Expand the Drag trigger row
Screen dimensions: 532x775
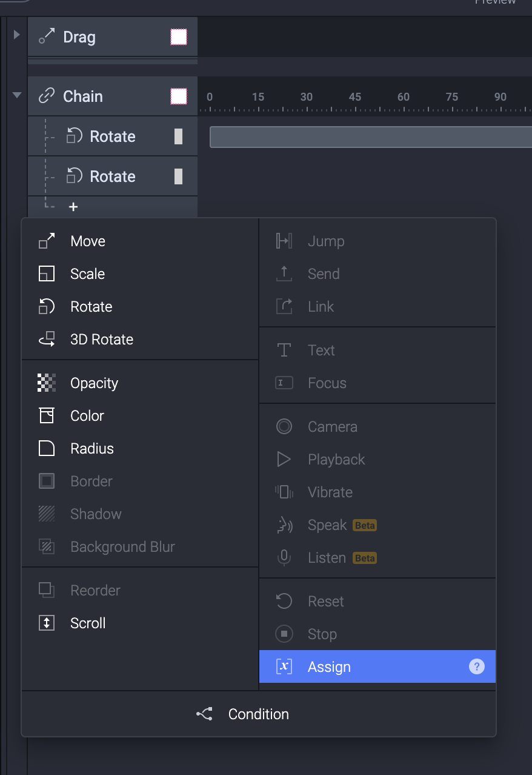[x=17, y=35]
